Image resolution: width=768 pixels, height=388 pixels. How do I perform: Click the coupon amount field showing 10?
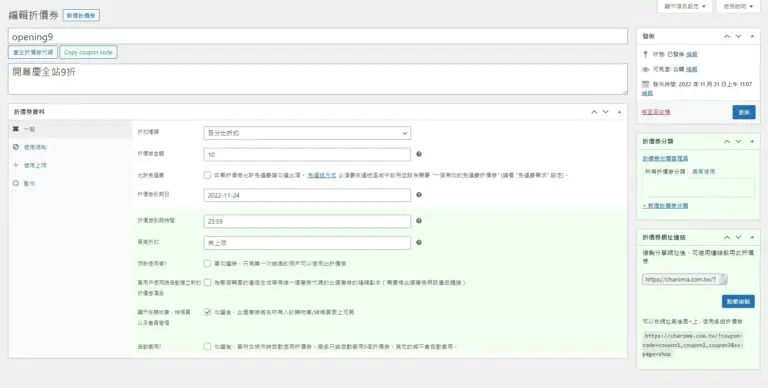tap(307, 154)
